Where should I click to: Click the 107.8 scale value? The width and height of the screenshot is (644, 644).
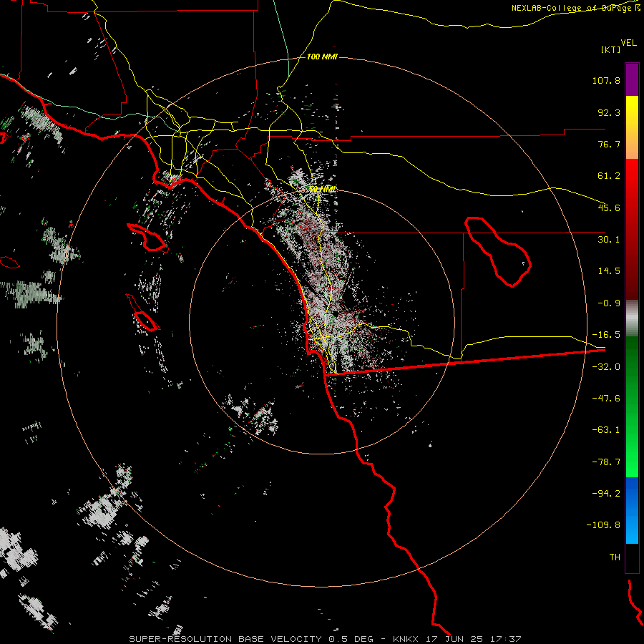point(606,80)
